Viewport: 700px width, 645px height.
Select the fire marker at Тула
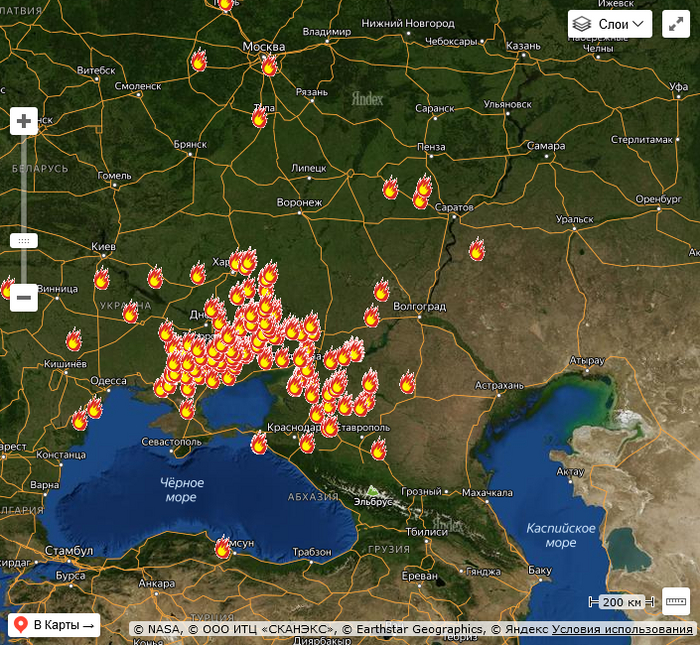(260, 117)
